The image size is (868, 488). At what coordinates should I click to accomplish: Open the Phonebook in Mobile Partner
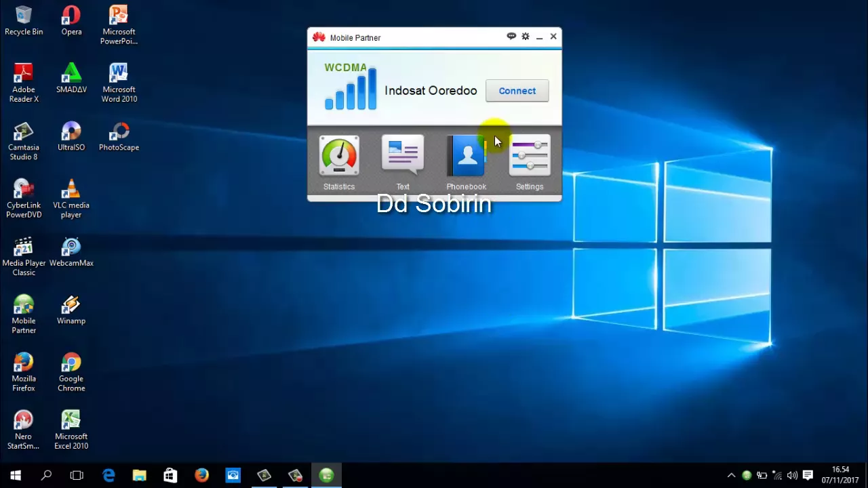click(467, 163)
